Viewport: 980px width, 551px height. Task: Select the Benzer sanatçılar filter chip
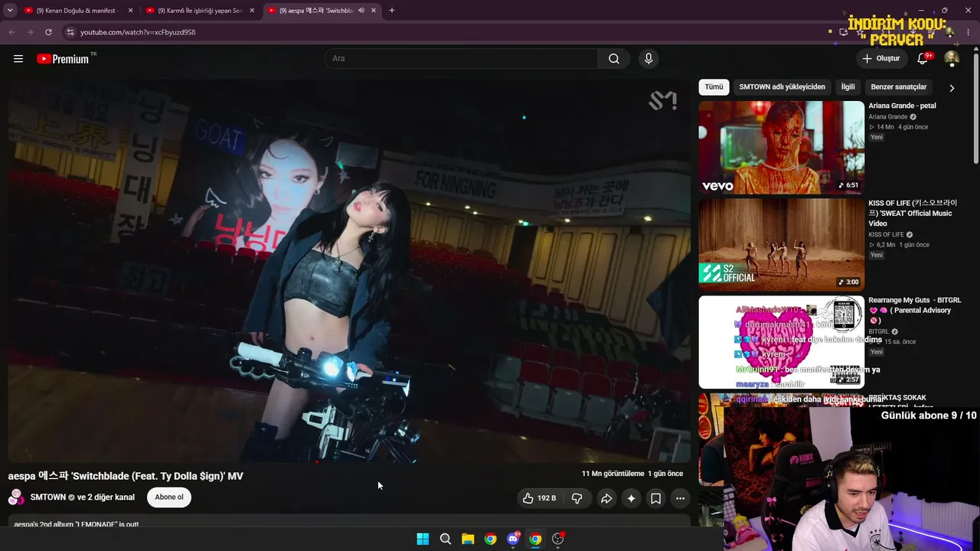click(899, 87)
